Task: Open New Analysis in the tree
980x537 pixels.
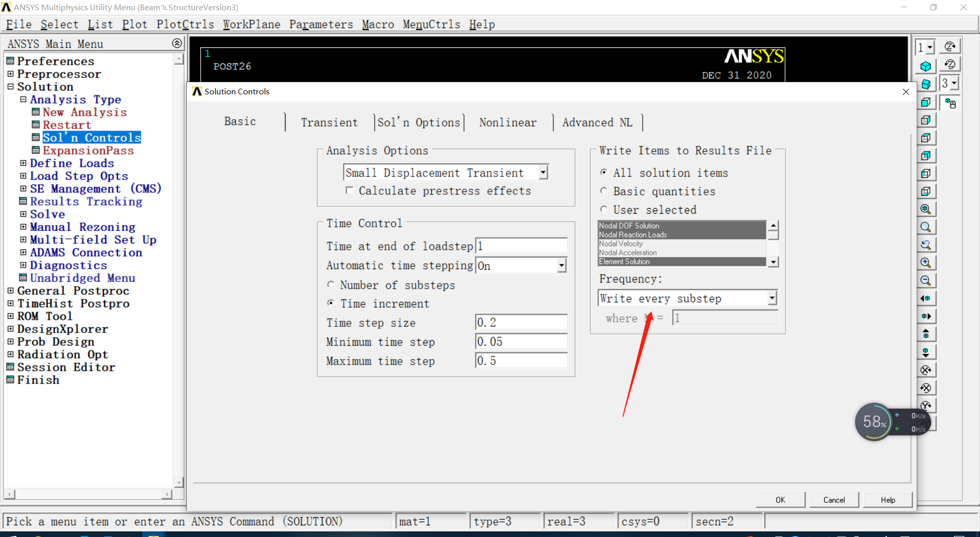Action: [85, 112]
